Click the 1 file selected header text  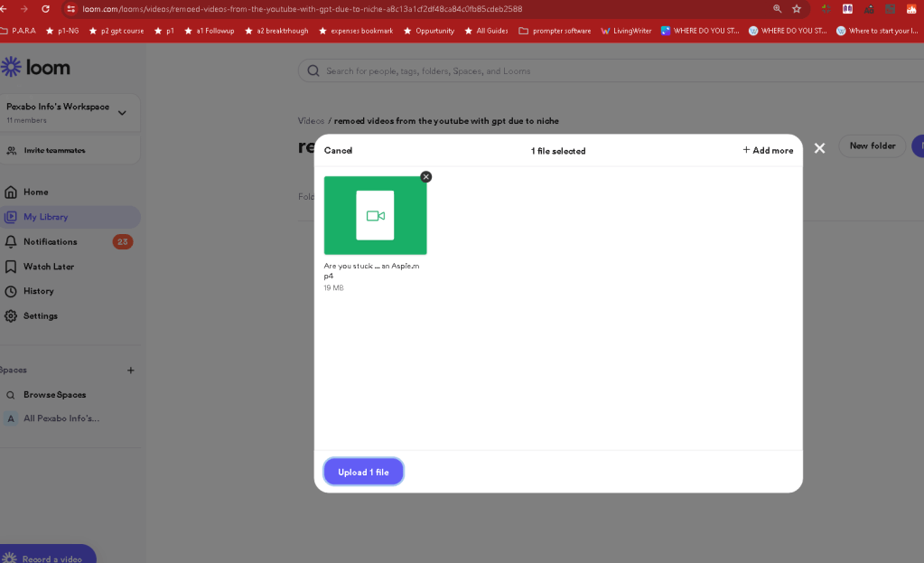coord(558,151)
